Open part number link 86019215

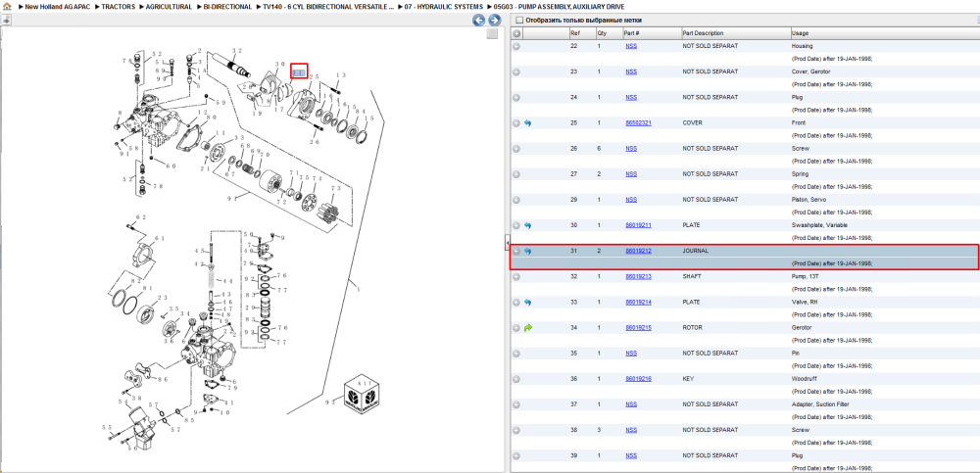638,327
